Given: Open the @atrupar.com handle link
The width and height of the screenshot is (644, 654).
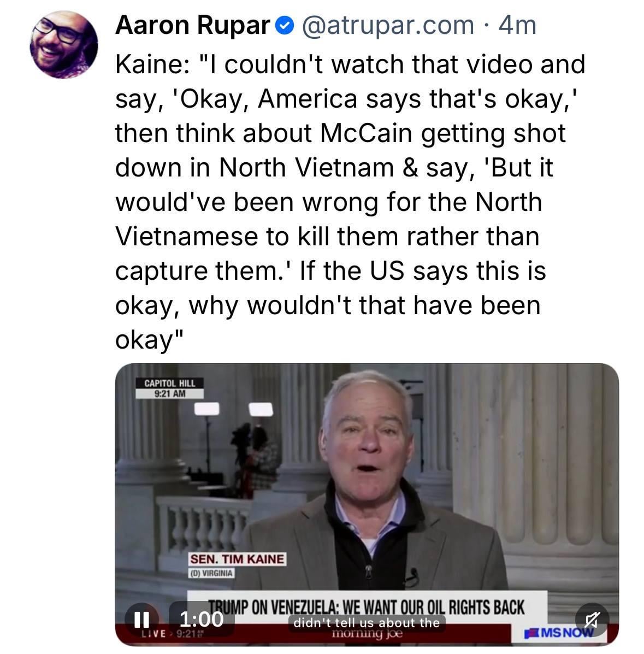Looking at the screenshot, I should [x=387, y=25].
